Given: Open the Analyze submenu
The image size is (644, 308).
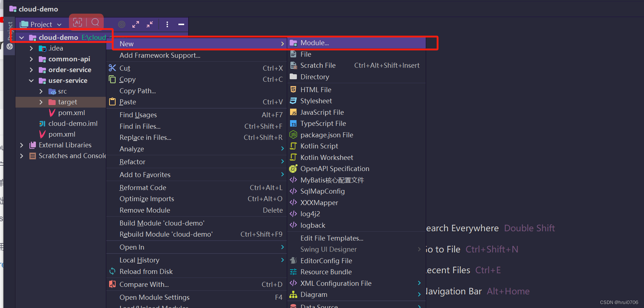Looking at the screenshot, I should click(x=196, y=149).
